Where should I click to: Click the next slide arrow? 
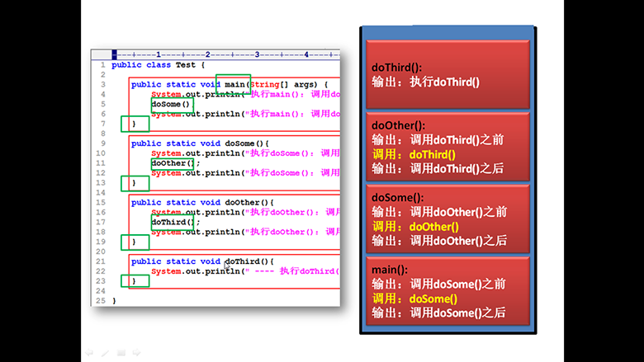(137, 353)
